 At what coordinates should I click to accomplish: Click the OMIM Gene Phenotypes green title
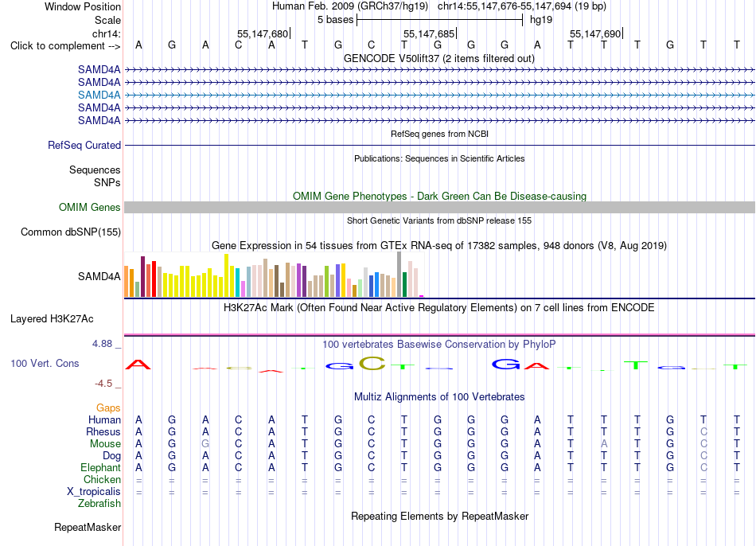point(439,196)
